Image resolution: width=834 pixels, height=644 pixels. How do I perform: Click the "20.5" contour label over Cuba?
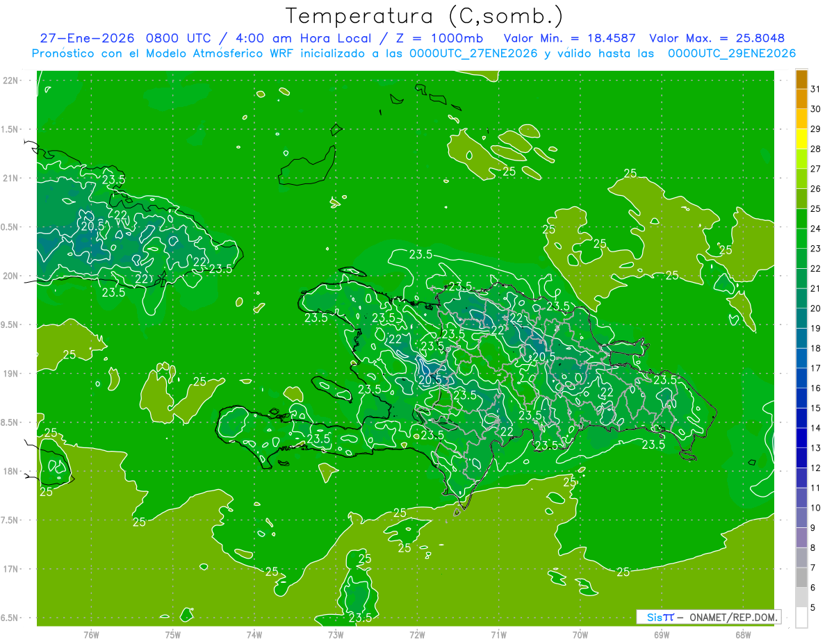pyautogui.click(x=92, y=226)
